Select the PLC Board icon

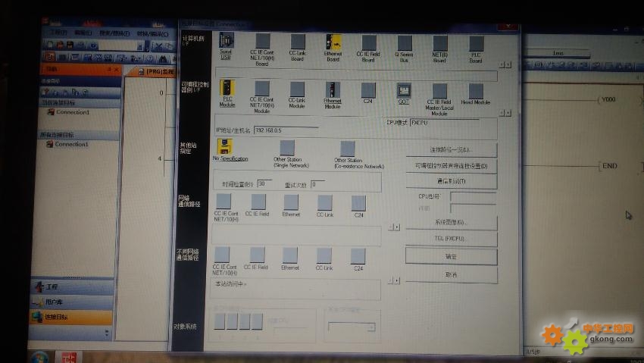tap(476, 44)
